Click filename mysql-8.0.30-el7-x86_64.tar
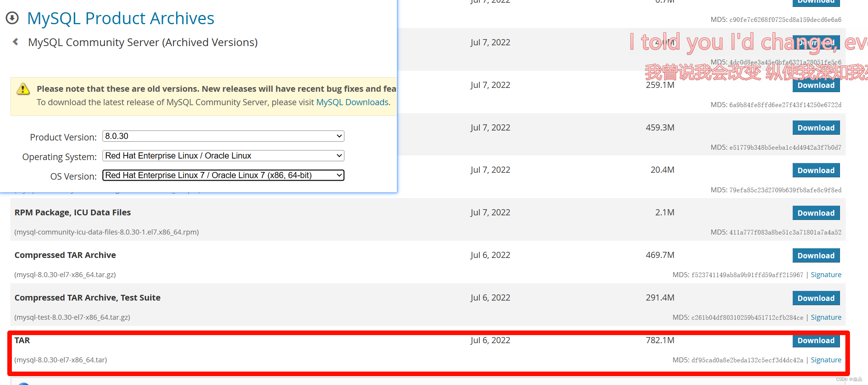 (x=61, y=360)
